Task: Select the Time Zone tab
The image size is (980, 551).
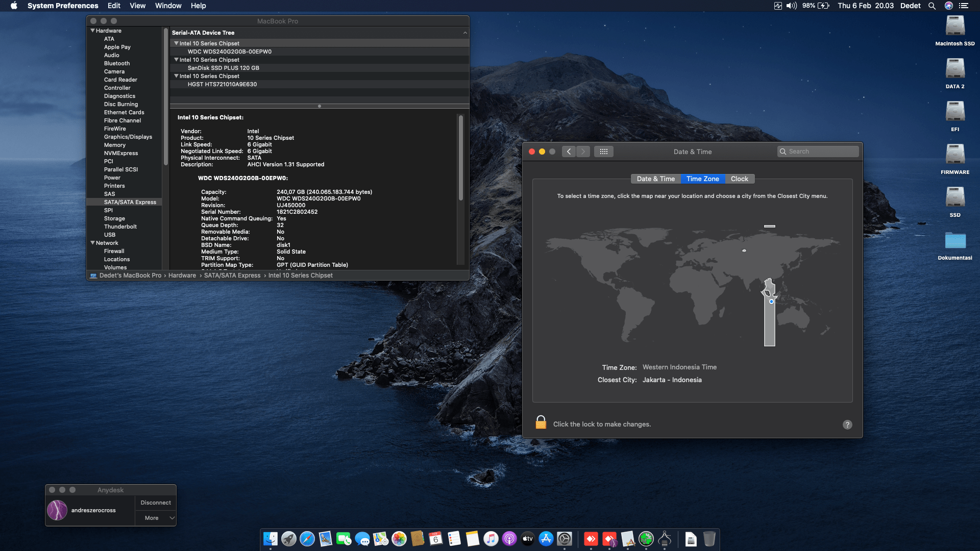Action: pyautogui.click(x=703, y=179)
